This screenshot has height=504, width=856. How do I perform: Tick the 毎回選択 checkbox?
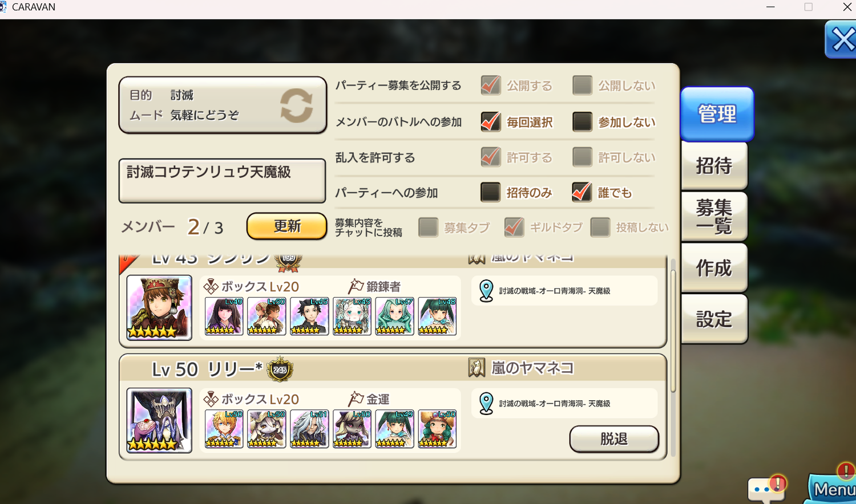point(490,121)
